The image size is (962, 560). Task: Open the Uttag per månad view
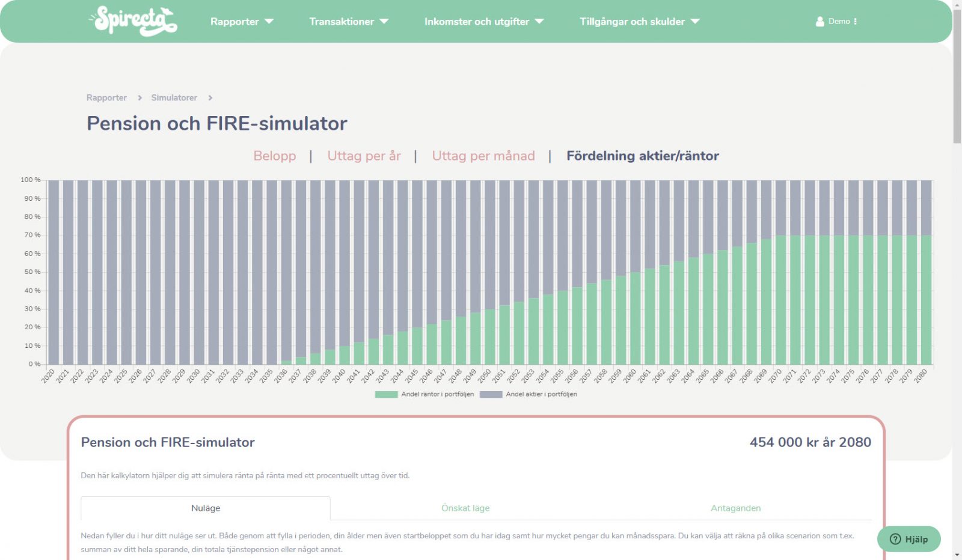pyautogui.click(x=483, y=156)
